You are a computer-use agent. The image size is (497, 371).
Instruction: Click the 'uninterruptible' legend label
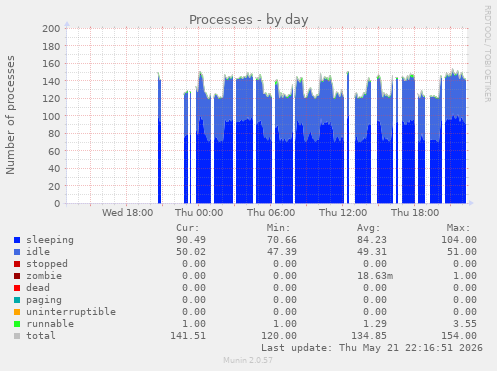[71, 312]
